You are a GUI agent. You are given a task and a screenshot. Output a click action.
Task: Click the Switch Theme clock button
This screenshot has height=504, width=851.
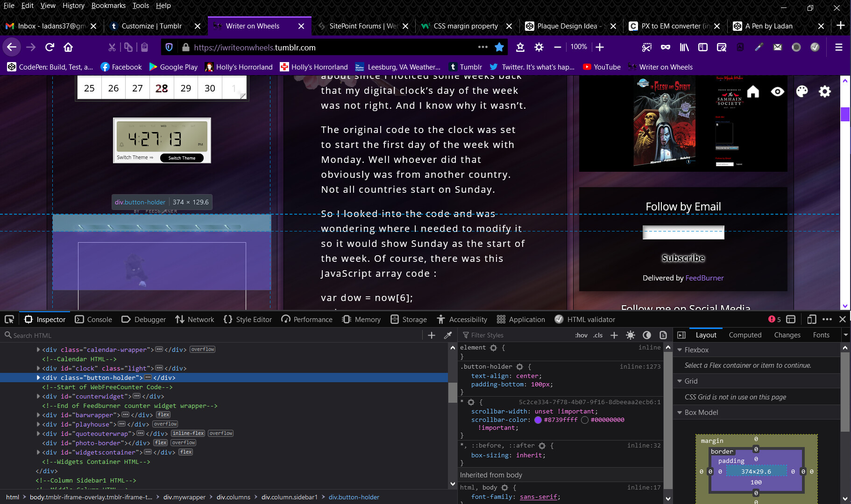pos(182,158)
